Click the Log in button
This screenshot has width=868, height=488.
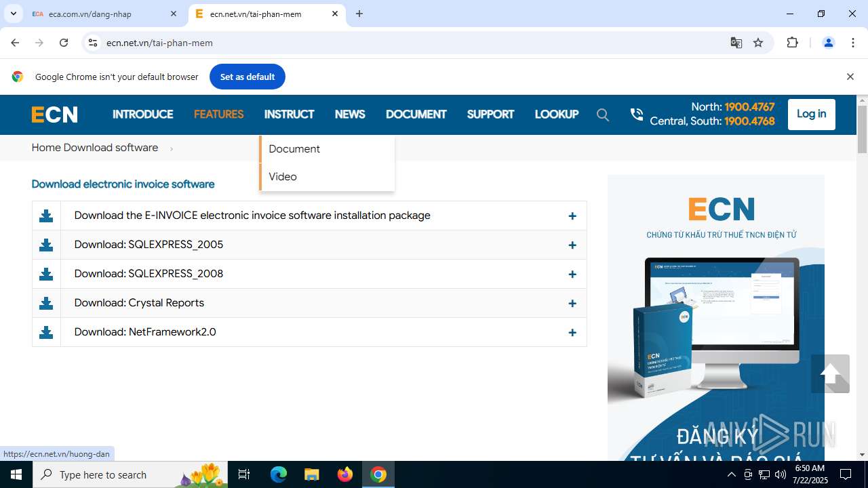click(812, 114)
